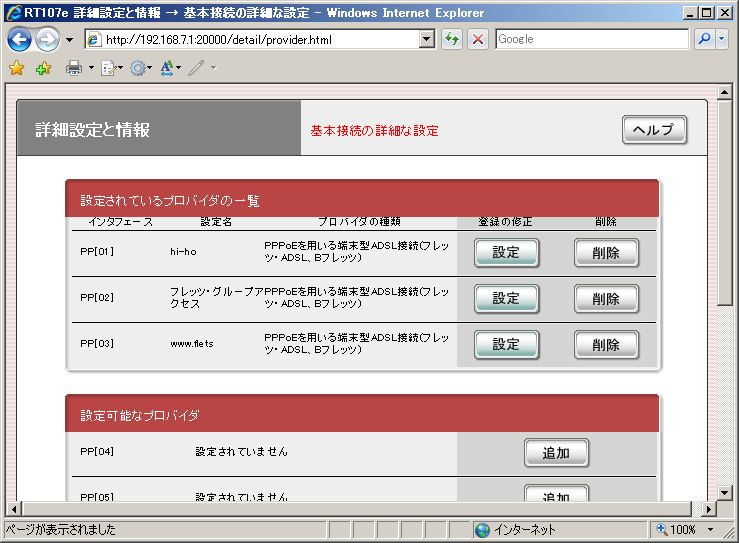Click the vertical scrollbar down arrow
This screenshot has width=739, height=543.
click(724, 493)
